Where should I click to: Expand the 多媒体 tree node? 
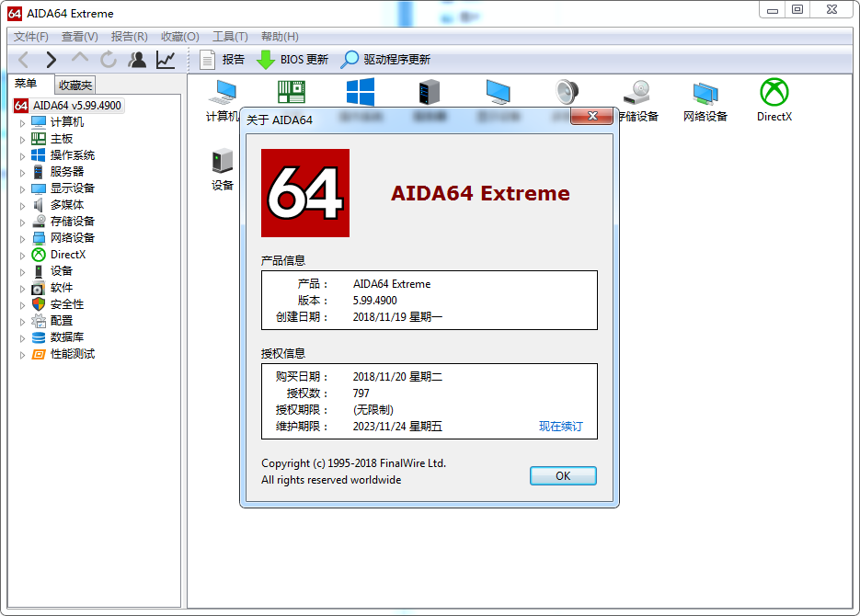22,206
